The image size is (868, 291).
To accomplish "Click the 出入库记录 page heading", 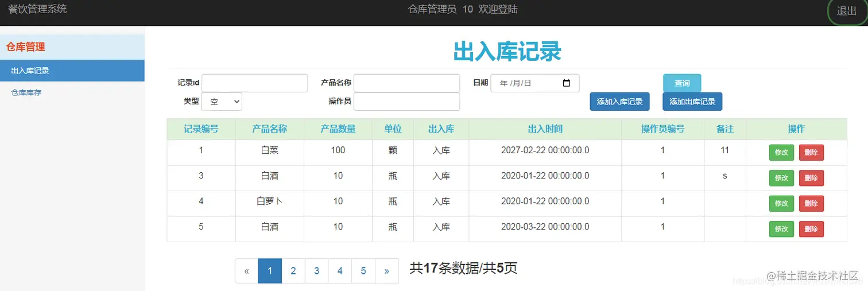I will pos(507,52).
